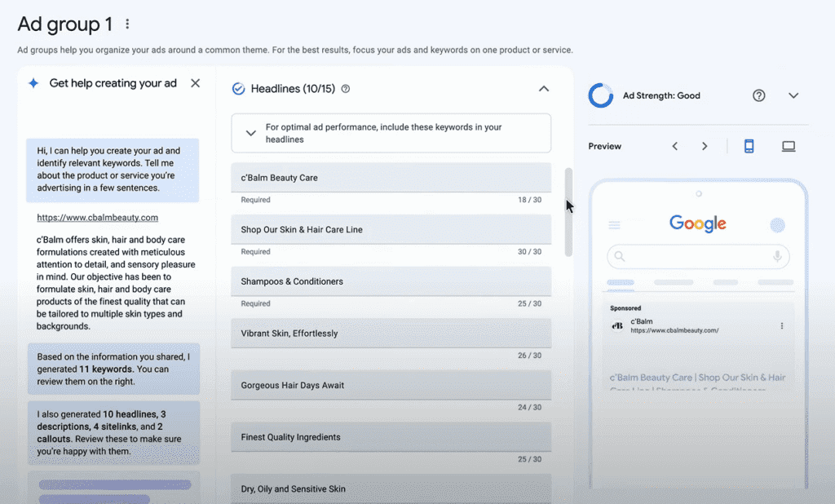Click the search box in the phone preview
835x504 pixels.
click(698, 257)
